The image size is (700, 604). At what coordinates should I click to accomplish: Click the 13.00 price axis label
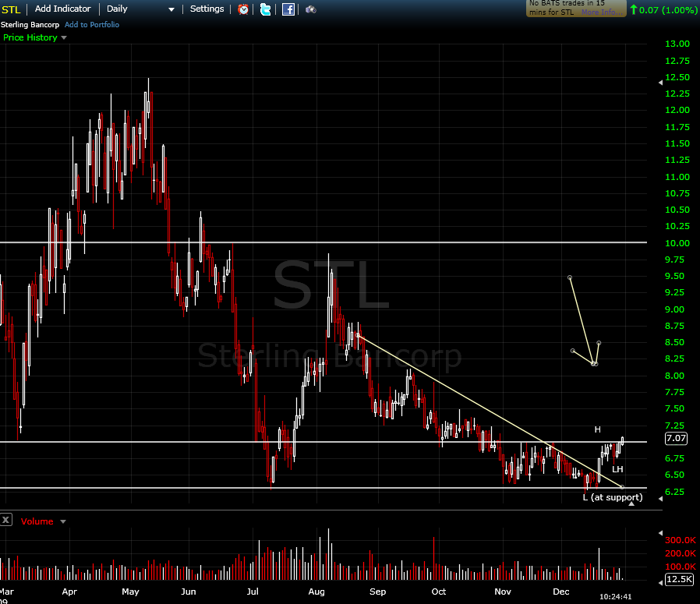[x=677, y=44]
